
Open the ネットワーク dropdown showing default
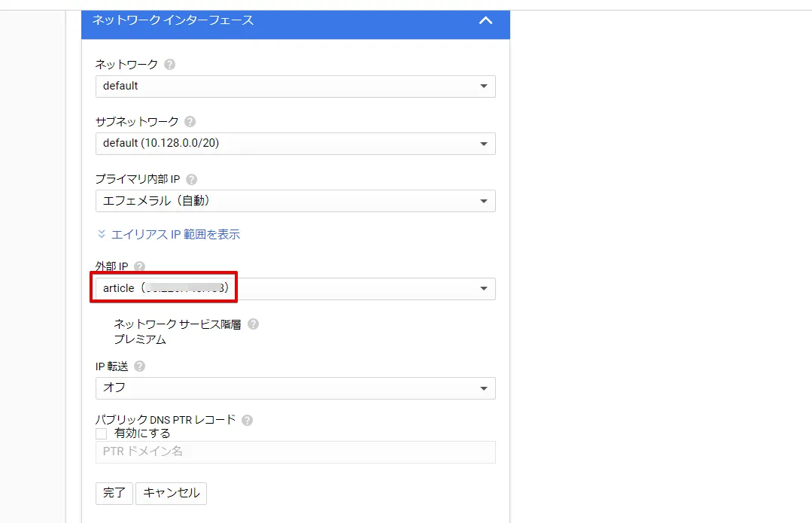point(295,86)
